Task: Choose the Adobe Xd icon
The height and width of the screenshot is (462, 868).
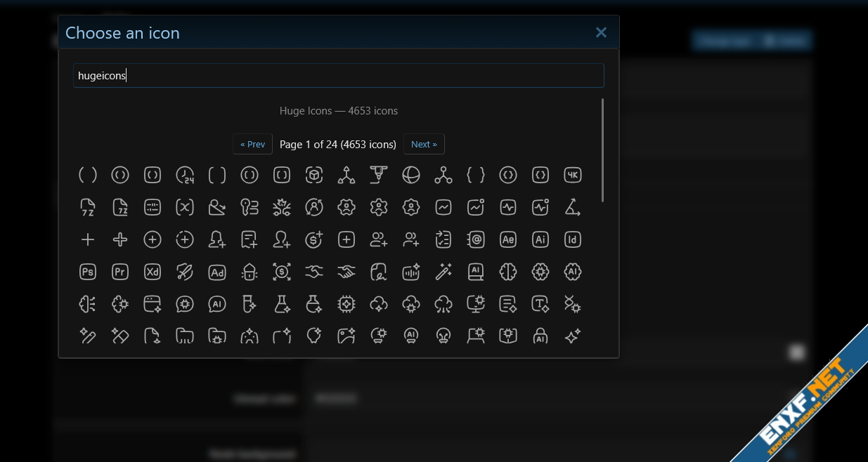Action: click(153, 272)
